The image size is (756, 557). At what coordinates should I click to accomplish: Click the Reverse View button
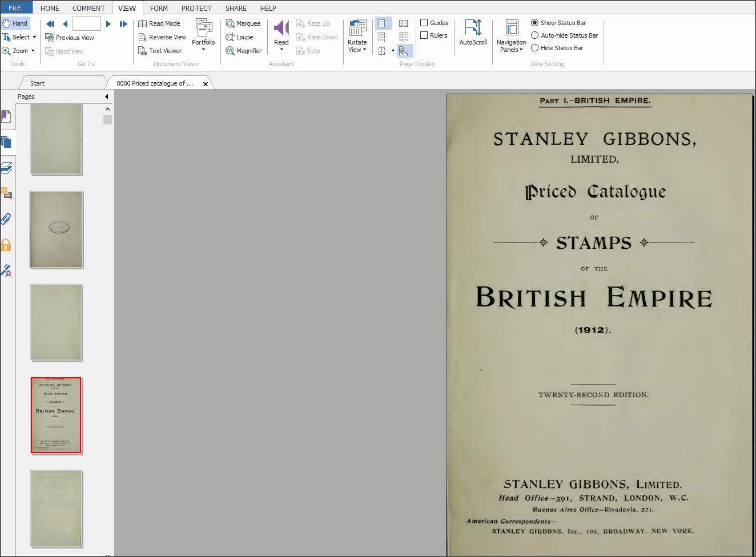(x=163, y=37)
